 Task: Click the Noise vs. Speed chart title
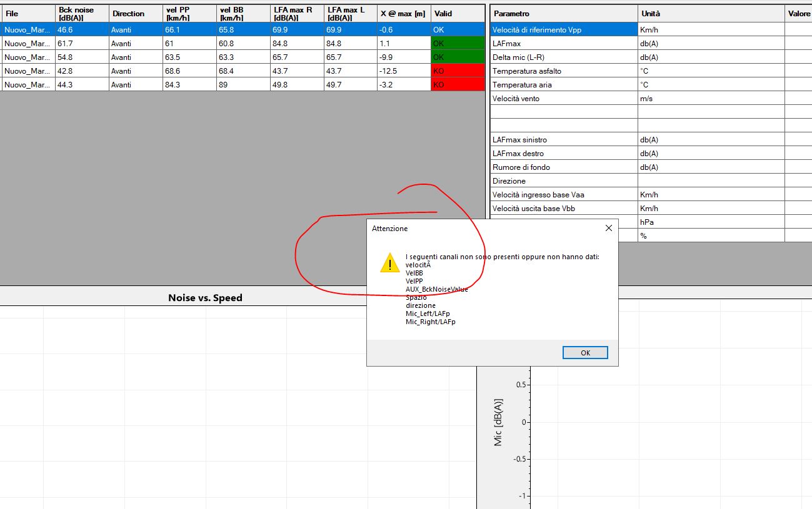pyautogui.click(x=205, y=298)
